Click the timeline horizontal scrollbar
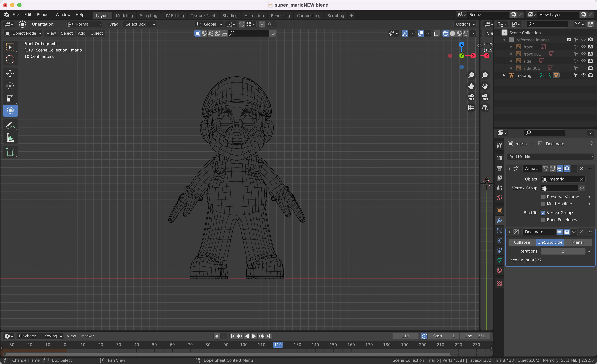Image resolution: width=597 pixels, height=364 pixels. [x=228, y=354]
